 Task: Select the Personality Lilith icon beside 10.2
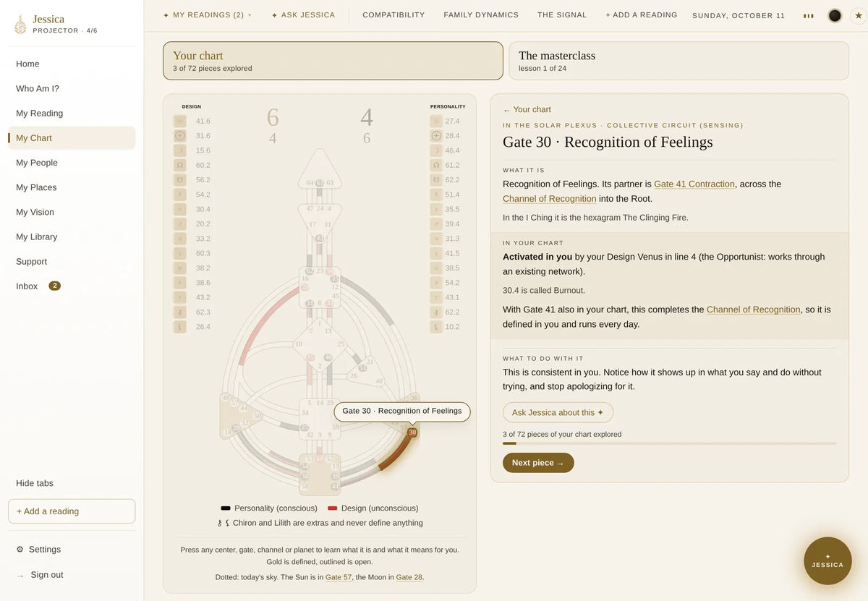pos(436,327)
